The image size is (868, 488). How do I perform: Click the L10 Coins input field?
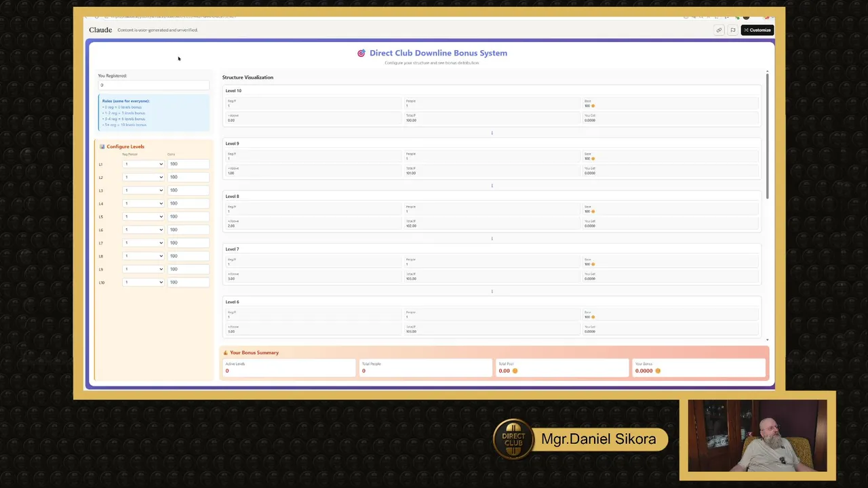(x=189, y=282)
